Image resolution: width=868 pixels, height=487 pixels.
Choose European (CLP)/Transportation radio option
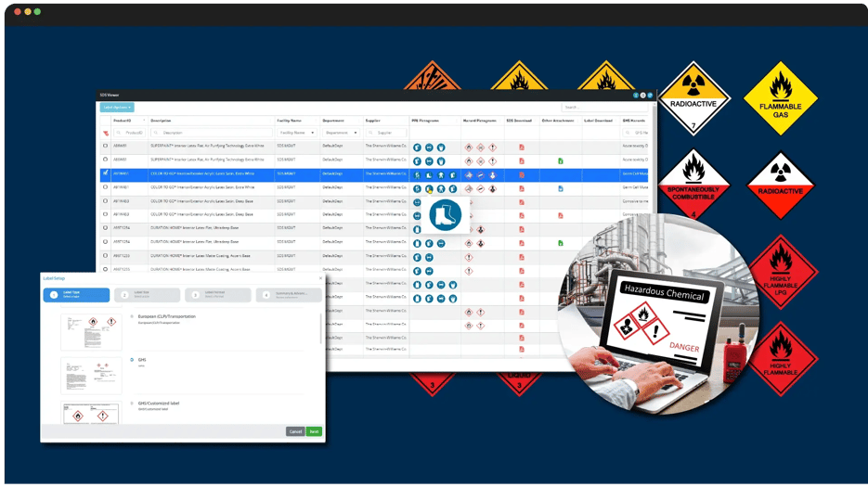click(x=132, y=316)
